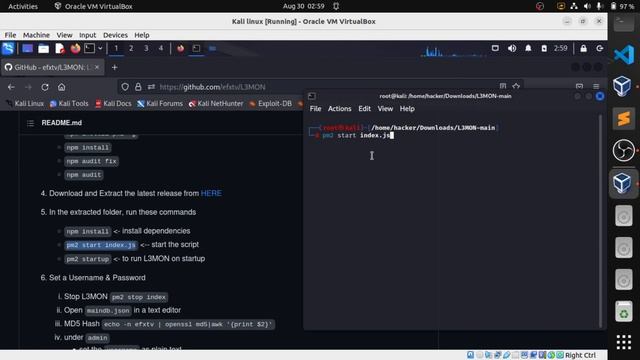Open the Kali panel volume control
The height and width of the screenshot is (360, 640).
click(x=512, y=48)
